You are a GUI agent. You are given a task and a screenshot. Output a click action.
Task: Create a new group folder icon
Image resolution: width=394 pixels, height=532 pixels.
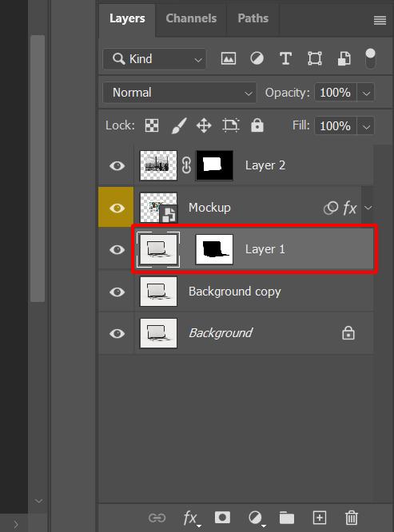[x=287, y=518]
